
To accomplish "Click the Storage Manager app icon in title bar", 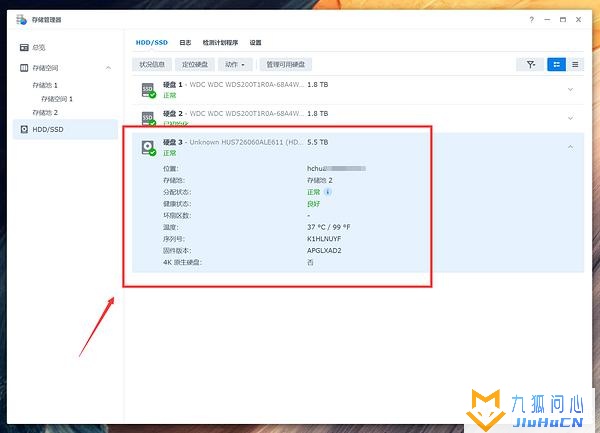I will coord(21,19).
